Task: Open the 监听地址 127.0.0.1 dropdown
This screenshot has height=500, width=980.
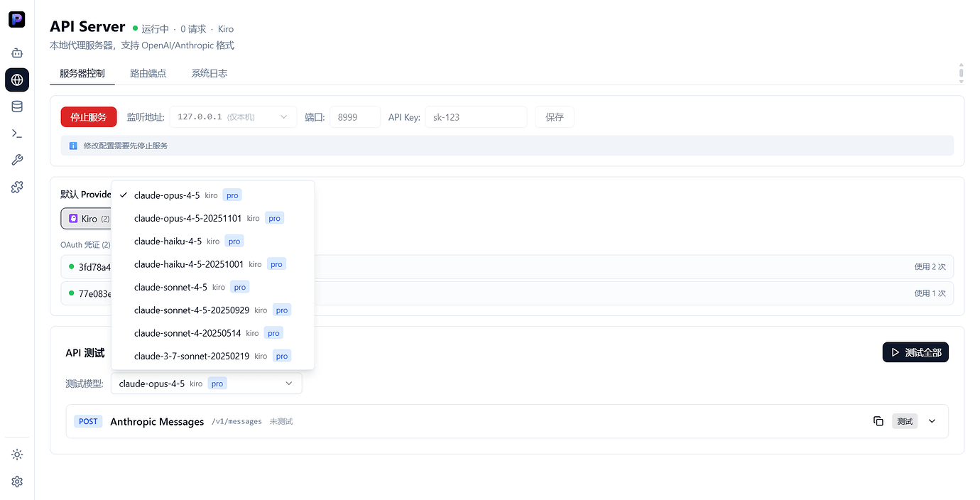Action: point(233,117)
